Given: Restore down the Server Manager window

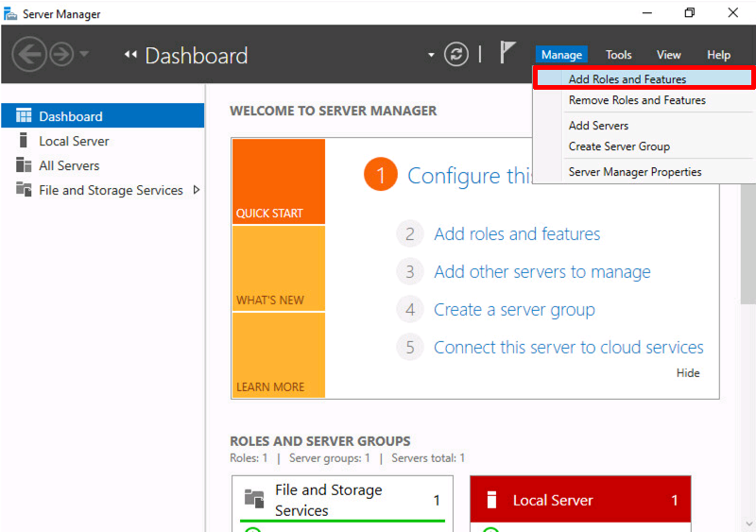Looking at the screenshot, I should pyautogui.click(x=690, y=13).
